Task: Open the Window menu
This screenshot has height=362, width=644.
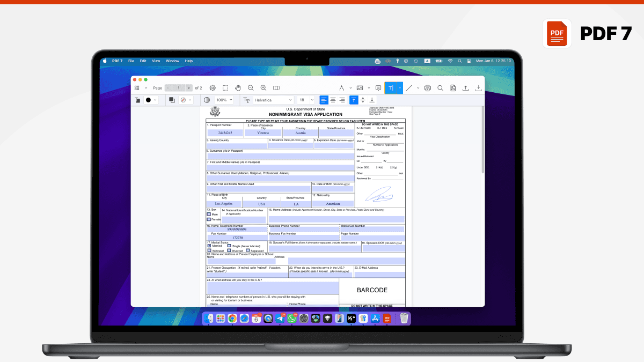Action: pyautogui.click(x=172, y=61)
